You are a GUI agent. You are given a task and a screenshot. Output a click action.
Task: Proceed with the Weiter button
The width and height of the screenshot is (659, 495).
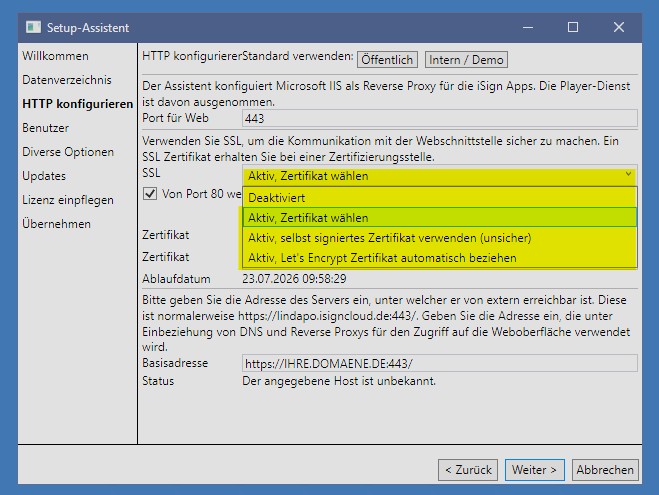pyautogui.click(x=535, y=470)
